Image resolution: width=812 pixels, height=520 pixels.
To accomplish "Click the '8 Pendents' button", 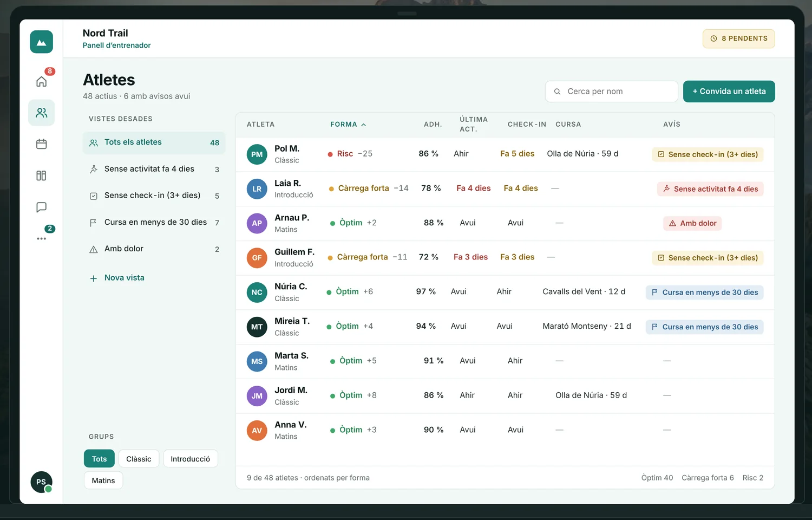I will (739, 38).
